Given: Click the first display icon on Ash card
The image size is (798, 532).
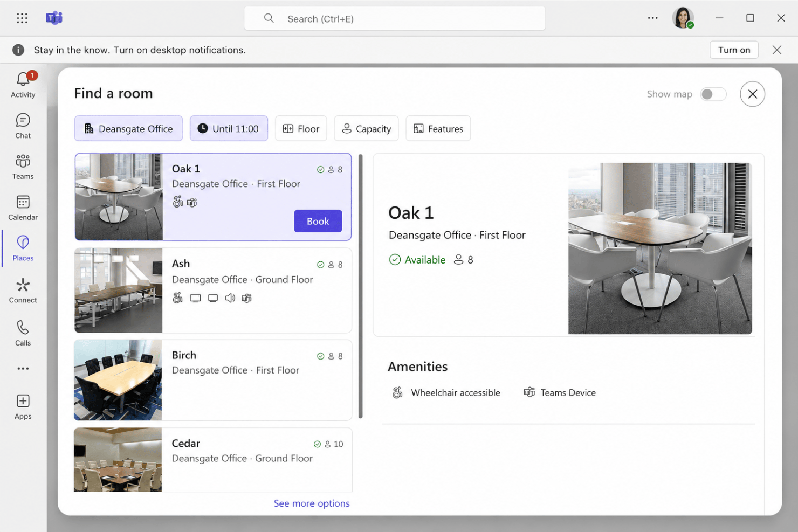Looking at the screenshot, I should click(x=195, y=298).
